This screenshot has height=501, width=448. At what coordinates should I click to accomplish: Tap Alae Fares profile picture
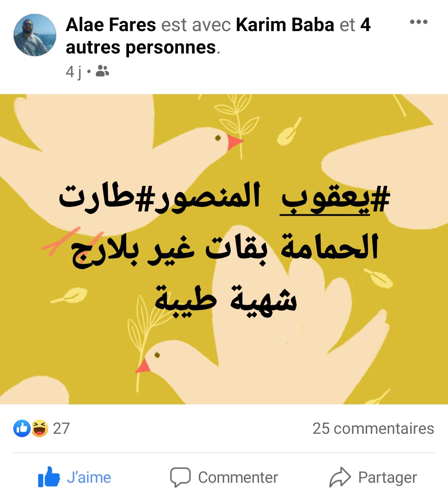pos(35,35)
